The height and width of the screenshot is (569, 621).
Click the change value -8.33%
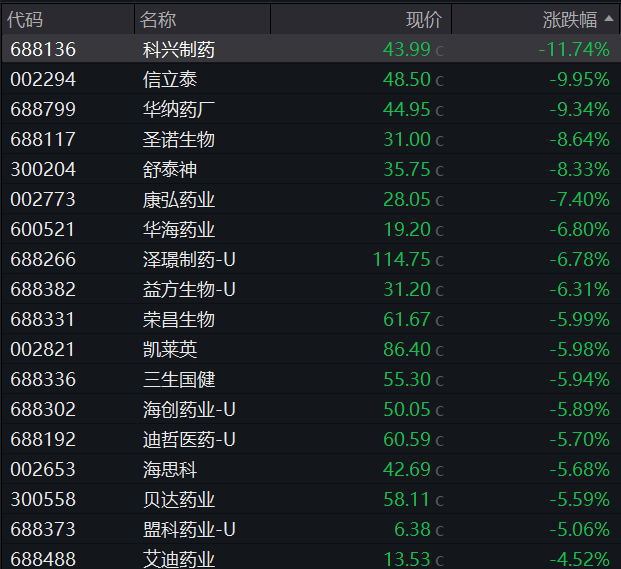(579, 169)
